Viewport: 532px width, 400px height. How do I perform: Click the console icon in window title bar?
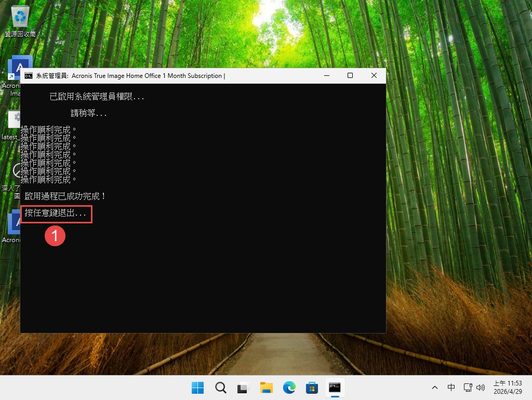click(x=29, y=76)
